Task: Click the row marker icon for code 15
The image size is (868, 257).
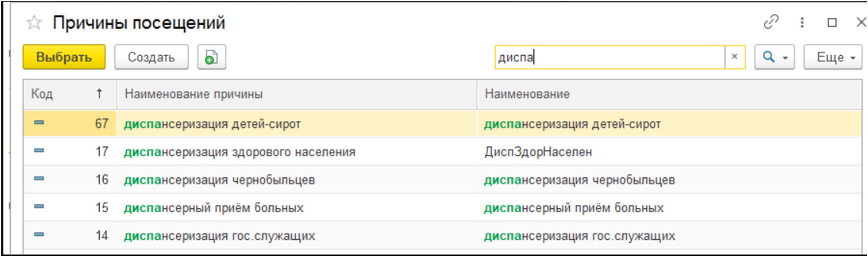Action: click(x=39, y=207)
